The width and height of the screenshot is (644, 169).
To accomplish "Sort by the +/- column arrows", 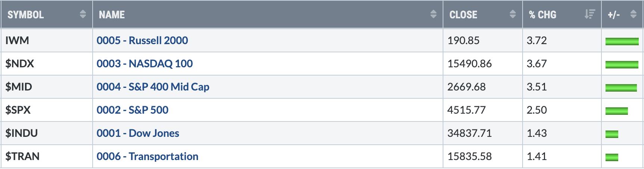I will [633, 15].
